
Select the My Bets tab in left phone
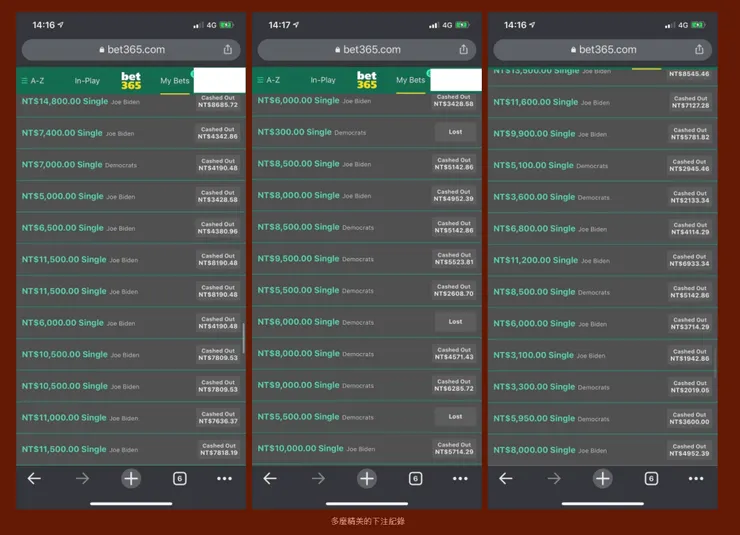point(175,81)
